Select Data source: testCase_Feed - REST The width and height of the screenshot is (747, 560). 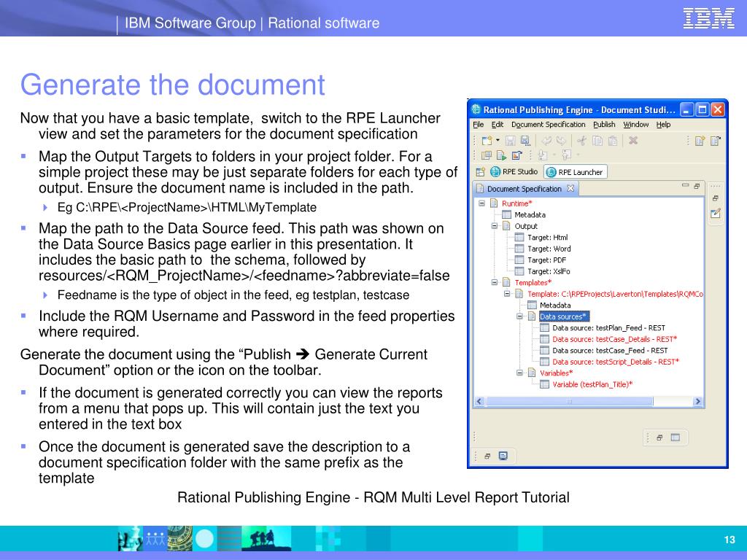610,351
